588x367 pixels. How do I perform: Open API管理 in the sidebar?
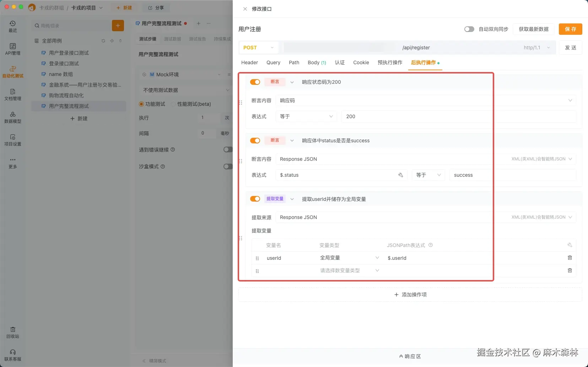tap(13, 49)
